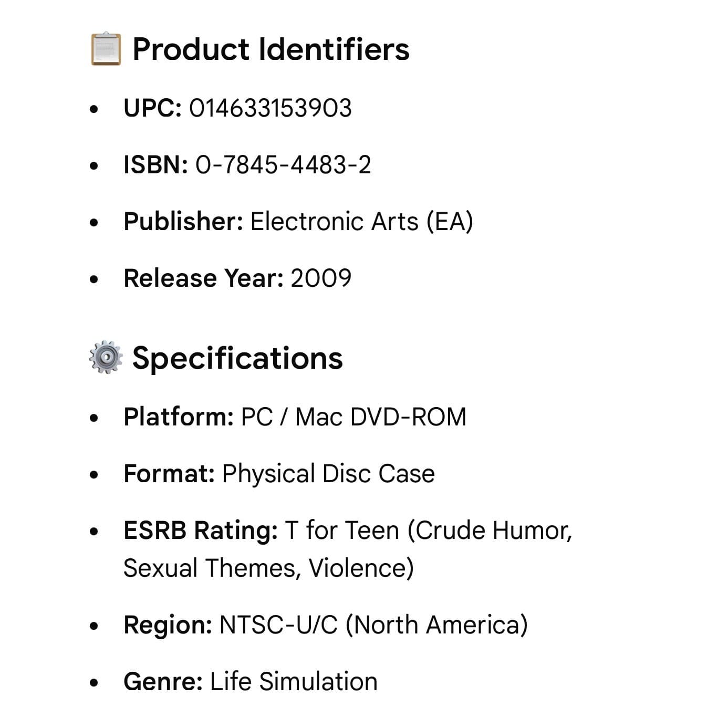Screen dimensions: 728x728
Task: Click the Release Year value 2009
Action: 321,278
